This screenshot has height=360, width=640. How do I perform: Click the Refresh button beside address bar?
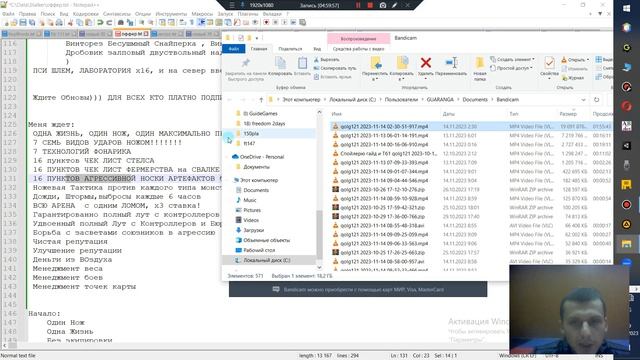[596, 100]
